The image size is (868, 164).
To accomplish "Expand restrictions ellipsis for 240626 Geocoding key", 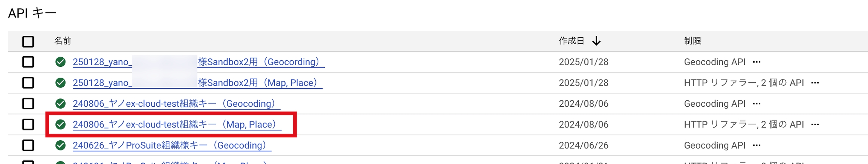I will click(756, 145).
